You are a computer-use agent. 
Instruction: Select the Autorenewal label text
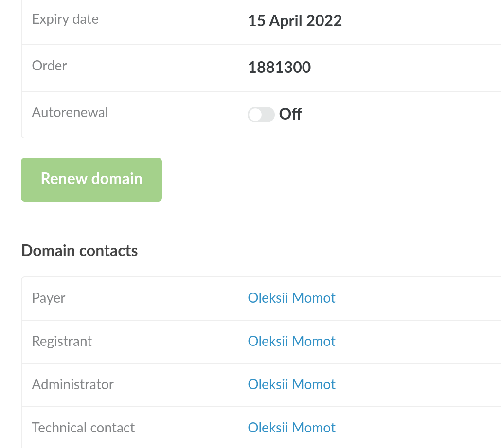70,112
